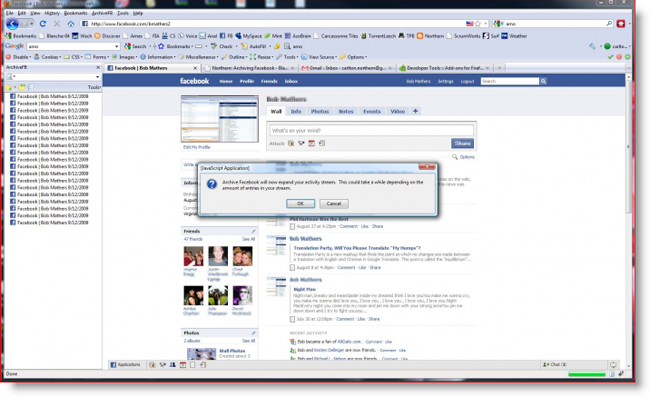
Task: Open a new tab with the plus button
Action: [500, 68]
